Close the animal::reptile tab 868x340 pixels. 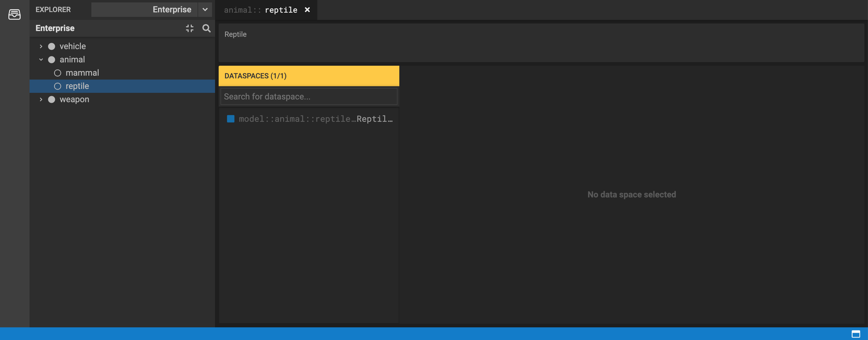[x=307, y=10]
